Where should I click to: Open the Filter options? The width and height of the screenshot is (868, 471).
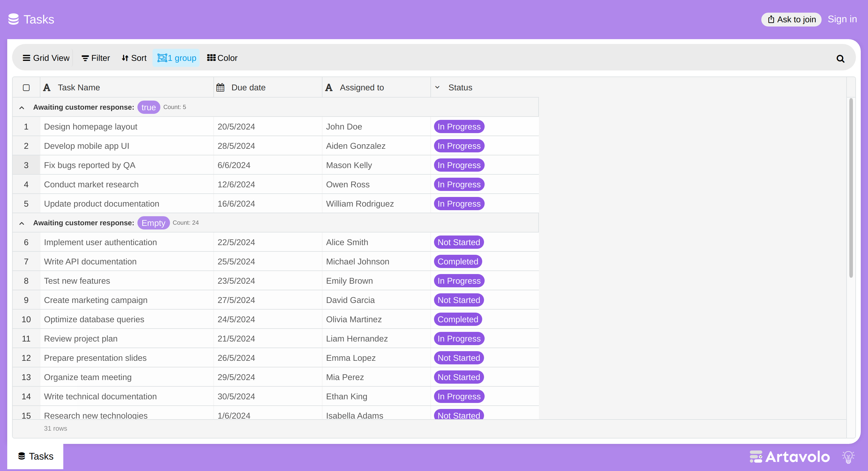[x=96, y=58]
